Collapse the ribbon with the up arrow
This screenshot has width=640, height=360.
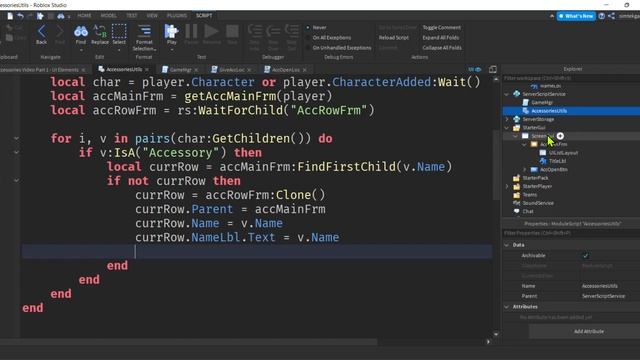[552, 16]
